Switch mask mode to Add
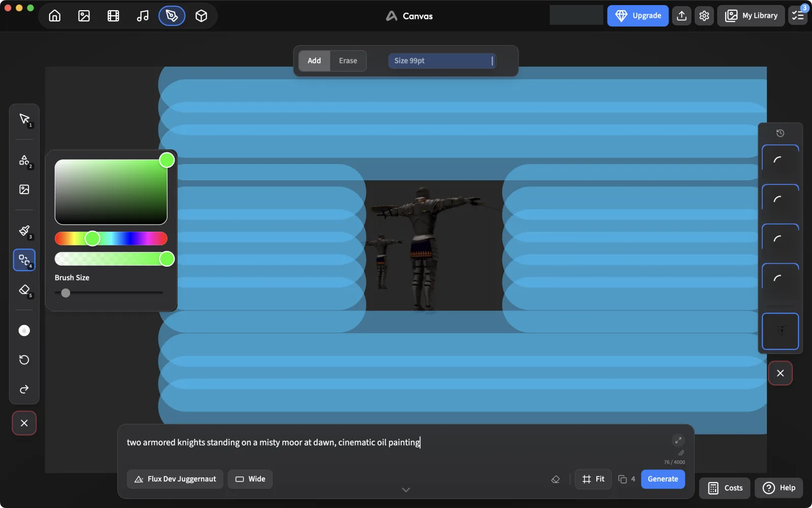This screenshot has height=508, width=812. [314, 60]
